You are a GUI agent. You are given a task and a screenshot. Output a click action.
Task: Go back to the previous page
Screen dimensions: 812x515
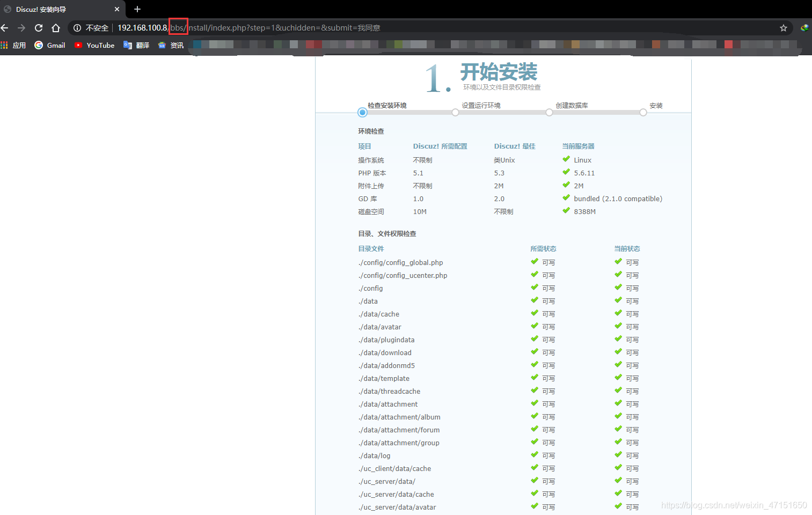[5, 28]
